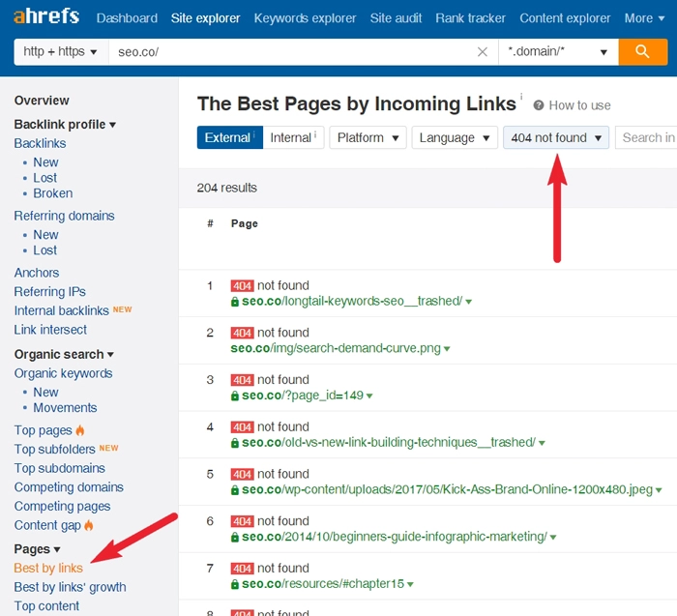Expand the 404 not found filter dropdown

[556, 137]
